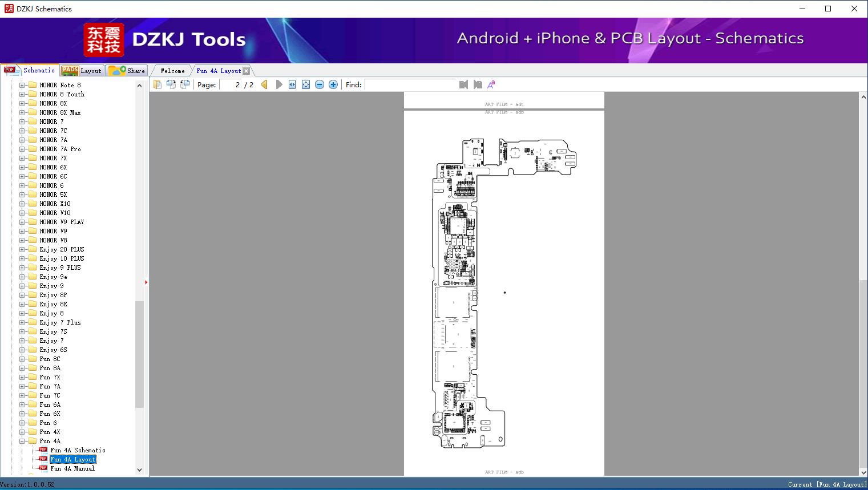Expand the Fun 6X folder

tap(22, 414)
